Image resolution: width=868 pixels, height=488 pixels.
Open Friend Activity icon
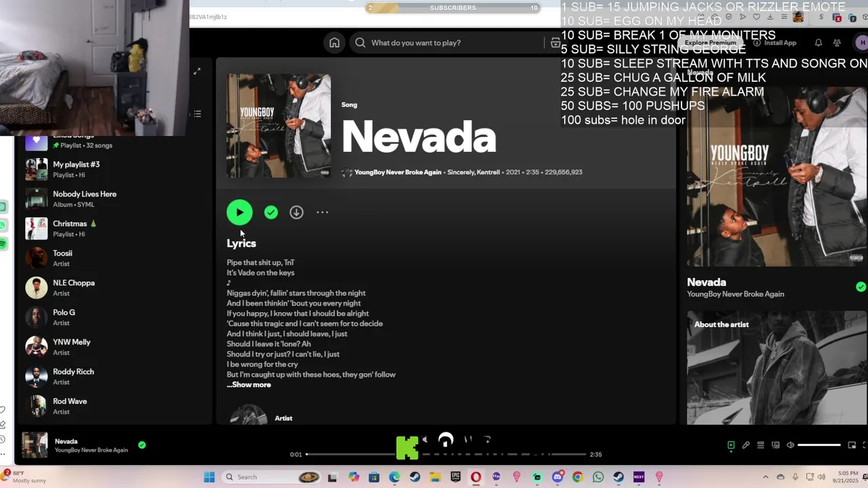[837, 43]
